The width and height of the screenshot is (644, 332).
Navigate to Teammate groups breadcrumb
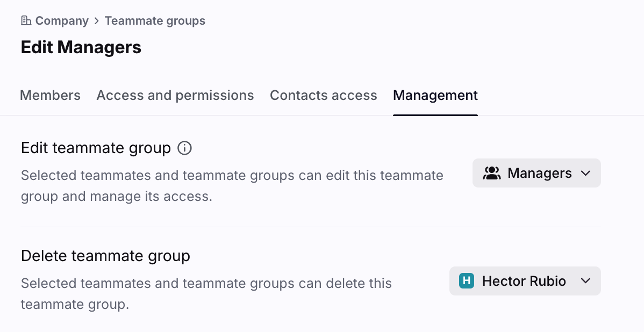coord(155,21)
